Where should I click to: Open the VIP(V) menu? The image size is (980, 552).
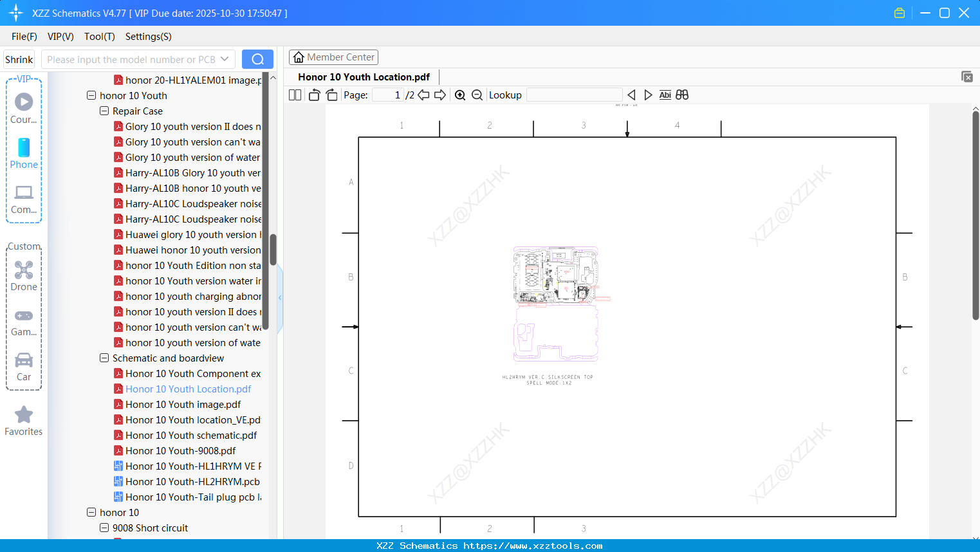coord(60,37)
